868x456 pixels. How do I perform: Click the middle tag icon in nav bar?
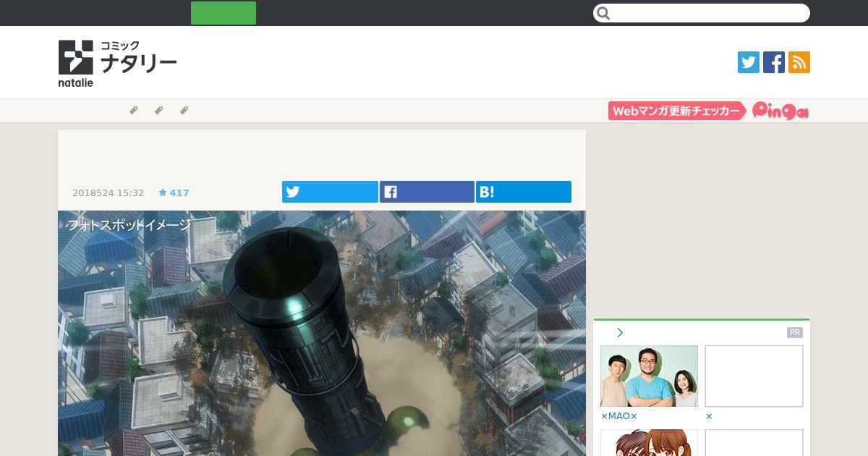tap(158, 111)
